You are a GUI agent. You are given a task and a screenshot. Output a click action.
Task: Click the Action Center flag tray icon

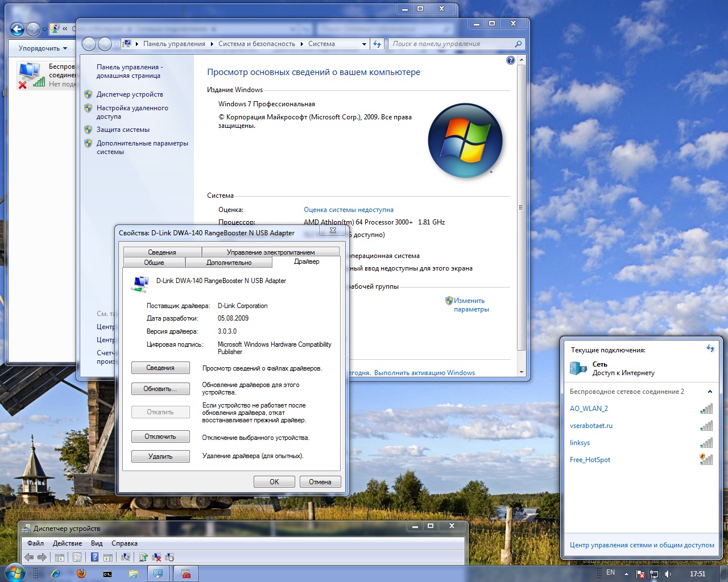coord(640,574)
